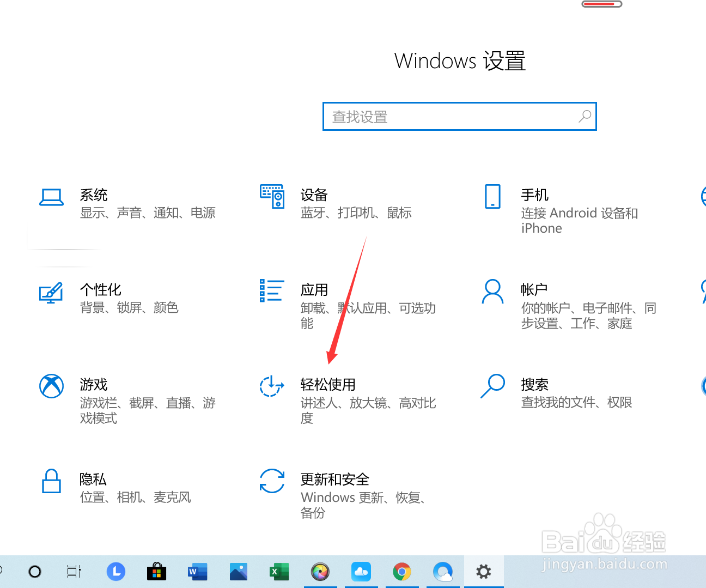Open 应用 settings category title
Viewport: 706px width, 588px height.
[x=314, y=289]
